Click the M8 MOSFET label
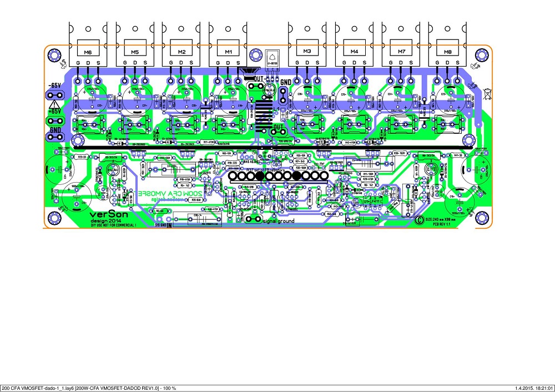Viewport: 555px width, 392px height. pos(448,52)
